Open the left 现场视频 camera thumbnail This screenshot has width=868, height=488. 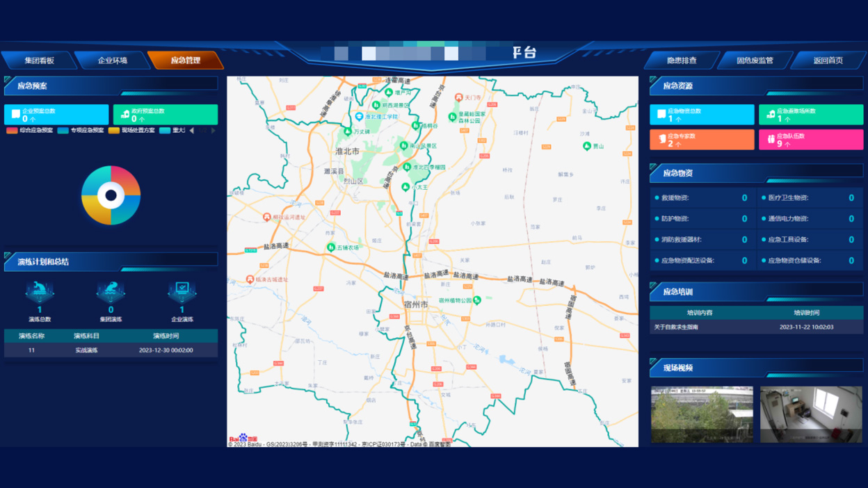[702, 414]
